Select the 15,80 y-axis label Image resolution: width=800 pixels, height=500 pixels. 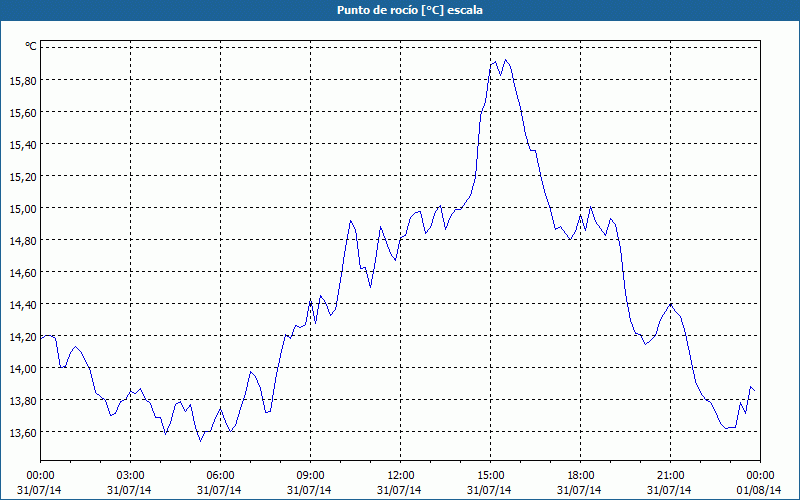(x=23, y=81)
